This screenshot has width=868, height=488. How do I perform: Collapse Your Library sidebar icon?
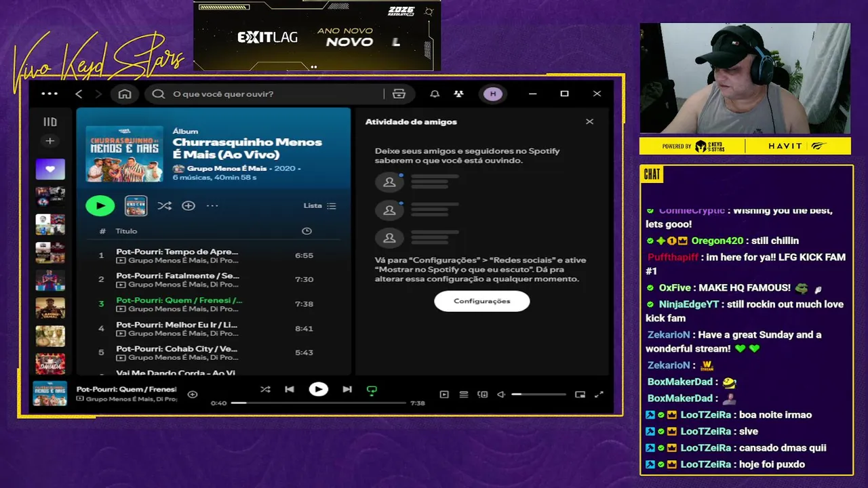(x=50, y=122)
